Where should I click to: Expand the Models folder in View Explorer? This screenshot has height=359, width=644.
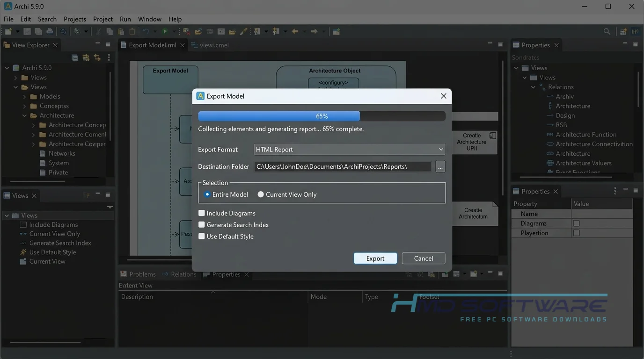click(25, 97)
